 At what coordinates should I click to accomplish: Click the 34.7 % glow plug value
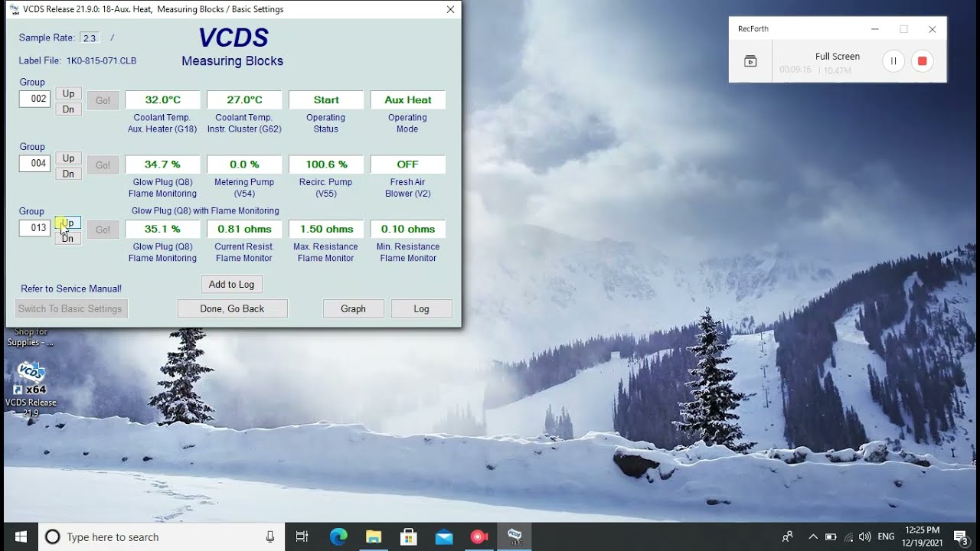(162, 164)
